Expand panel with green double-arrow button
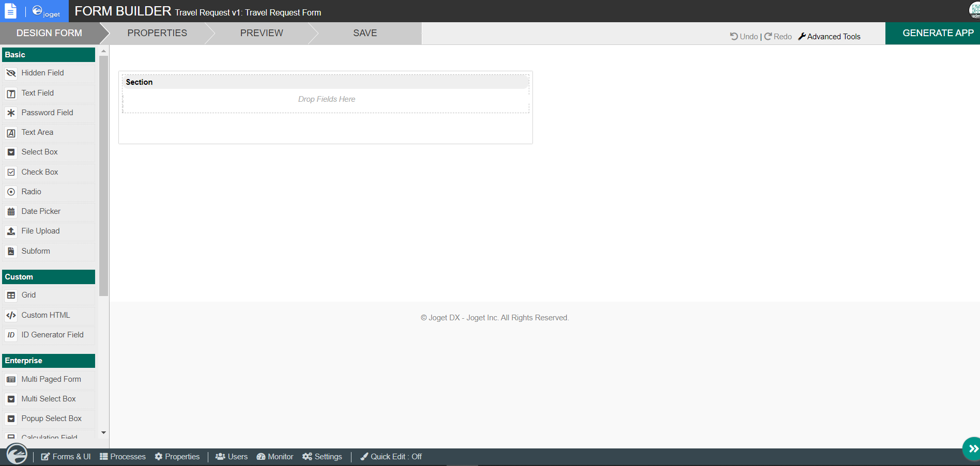 [972, 448]
